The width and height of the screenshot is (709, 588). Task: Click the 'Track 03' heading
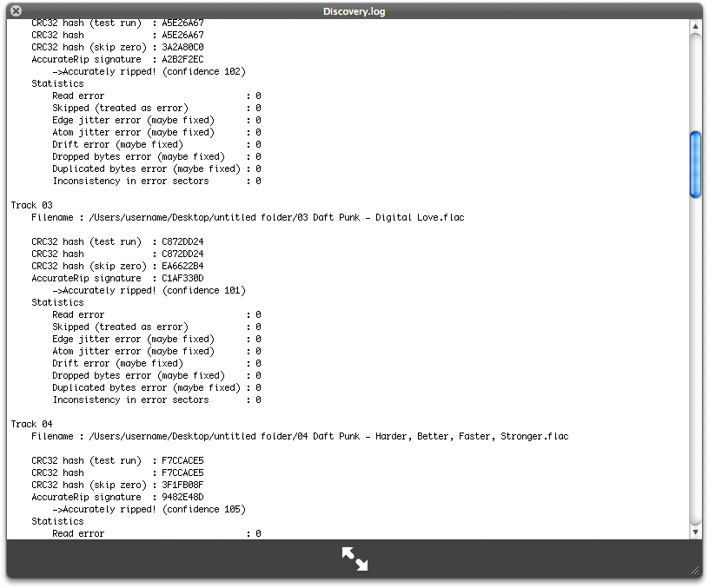point(31,205)
